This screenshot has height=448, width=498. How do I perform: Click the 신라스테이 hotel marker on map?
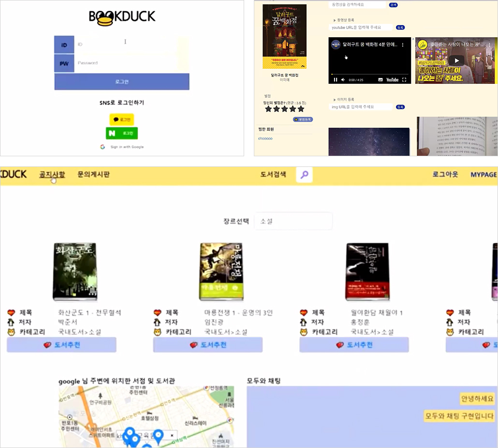coord(195,421)
